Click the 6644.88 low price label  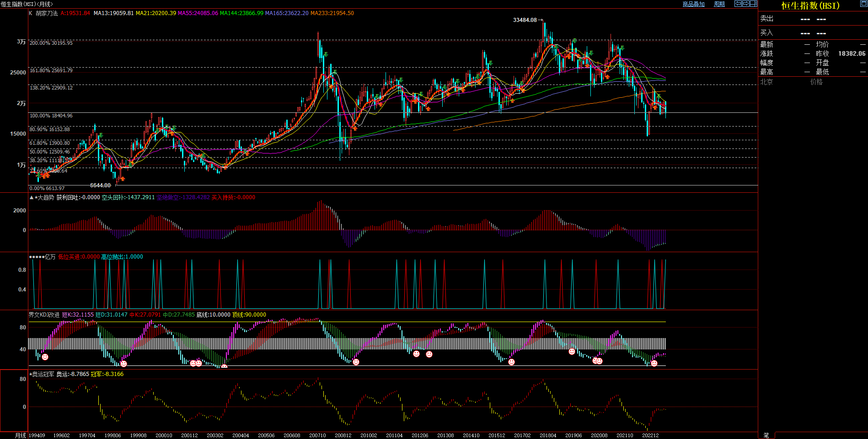click(x=101, y=185)
